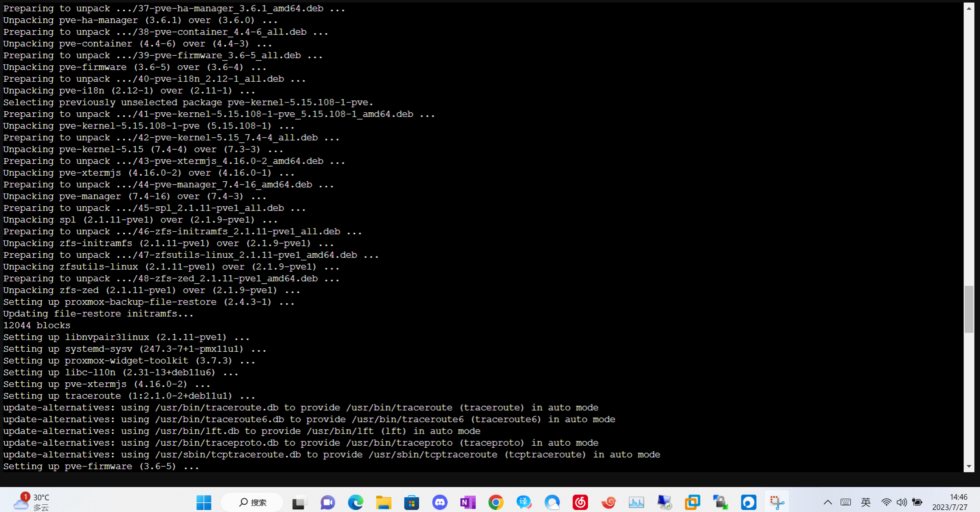Image resolution: width=980 pixels, height=512 pixels.
Task: Open the Snipping Tool taskbar icon
Action: coord(777,502)
